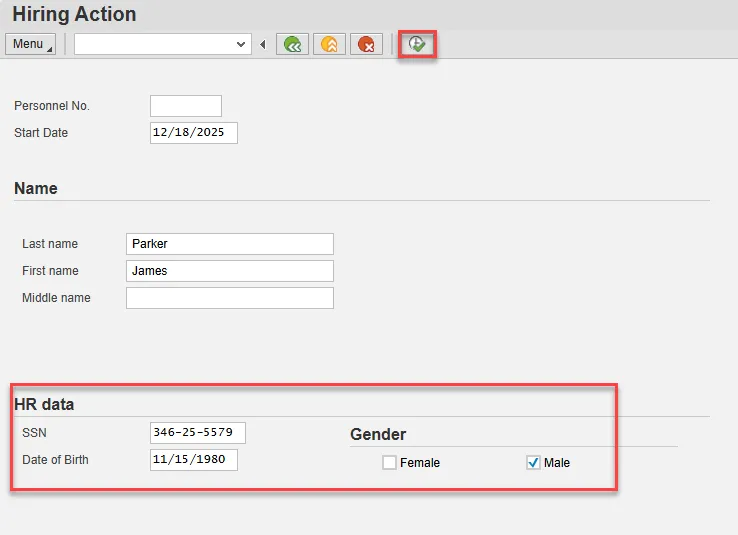Uncheck the Male gender checkbox
This screenshot has width=738, height=535.
[533, 463]
